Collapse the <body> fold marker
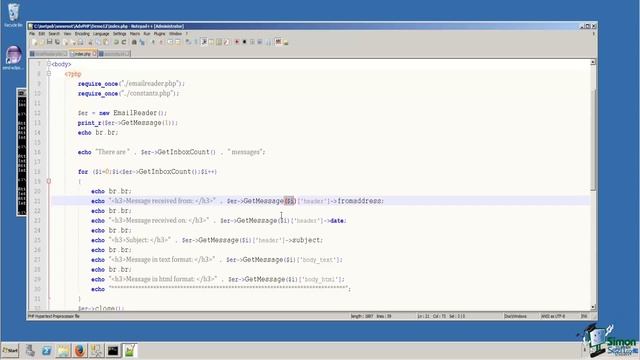 (x=49, y=64)
